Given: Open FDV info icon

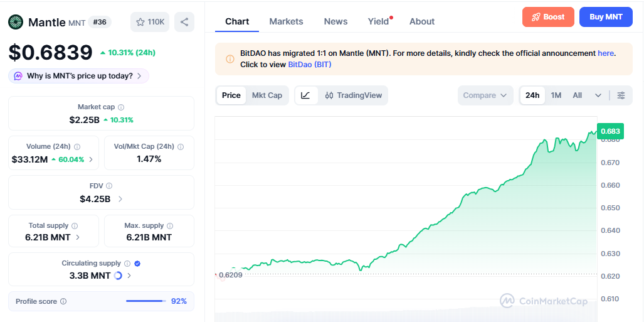Looking at the screenshot, I should 109,186.
